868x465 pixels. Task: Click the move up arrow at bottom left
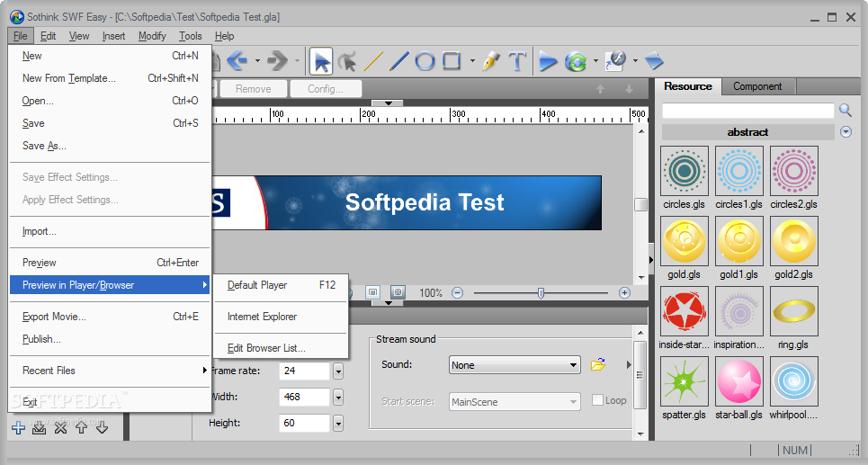click(81, 427)
